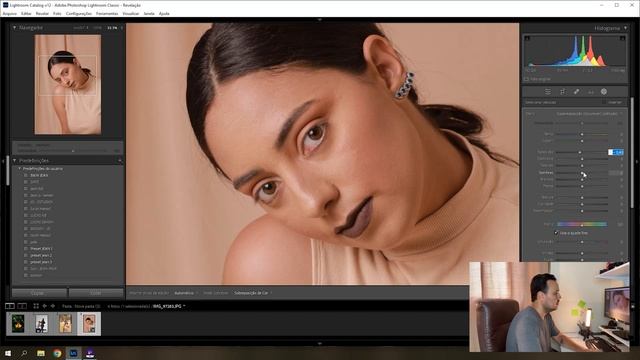This screenshot has width=640, height=360.
Task: Go back with left arrow in filmstrip bar
Action: (x=44, y=306)
